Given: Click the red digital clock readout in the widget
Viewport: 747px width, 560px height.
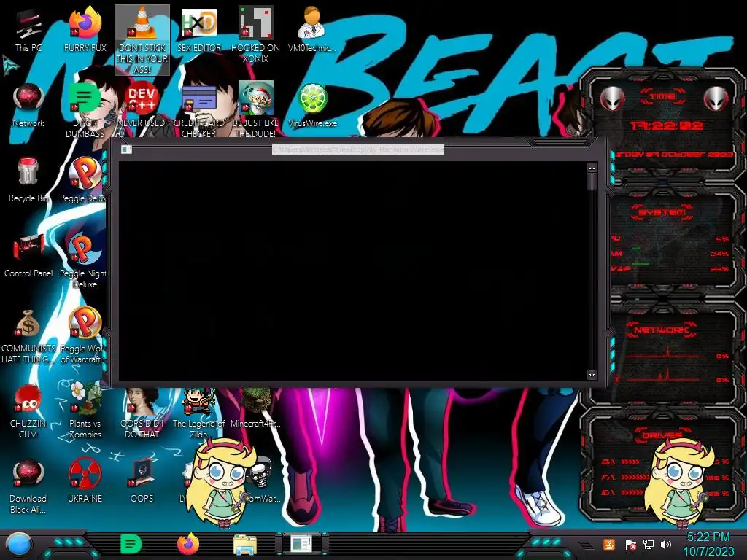Looking at the screenshot, I should coord(667,125).
